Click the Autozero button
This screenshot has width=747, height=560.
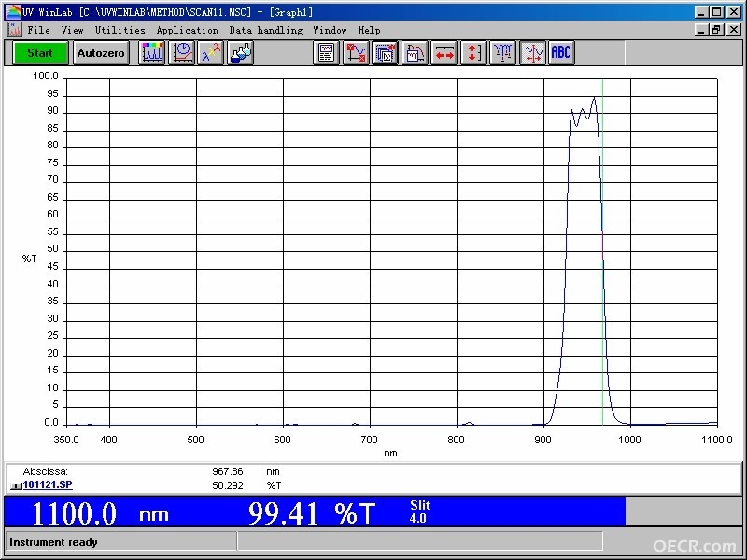tap(101, 53)
